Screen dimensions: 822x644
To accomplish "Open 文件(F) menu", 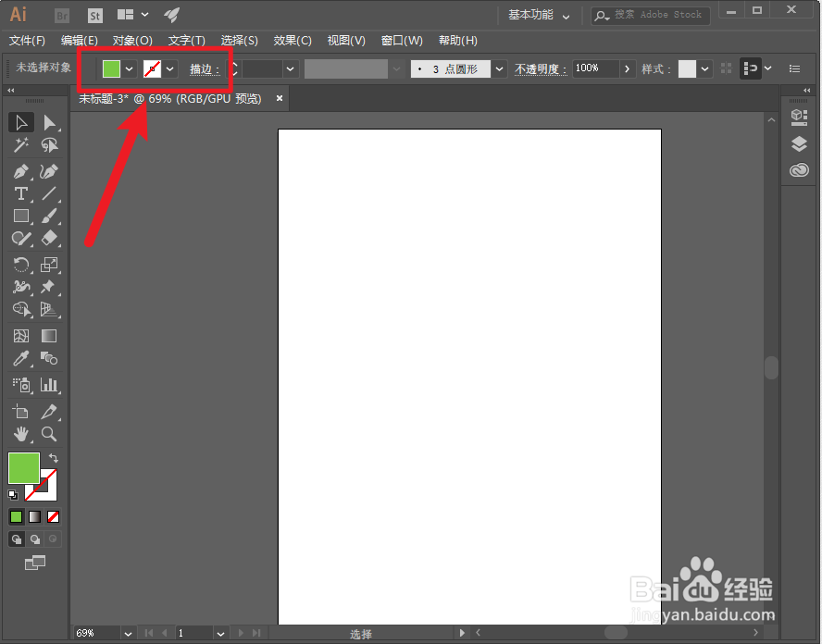I will click(27, 41).
